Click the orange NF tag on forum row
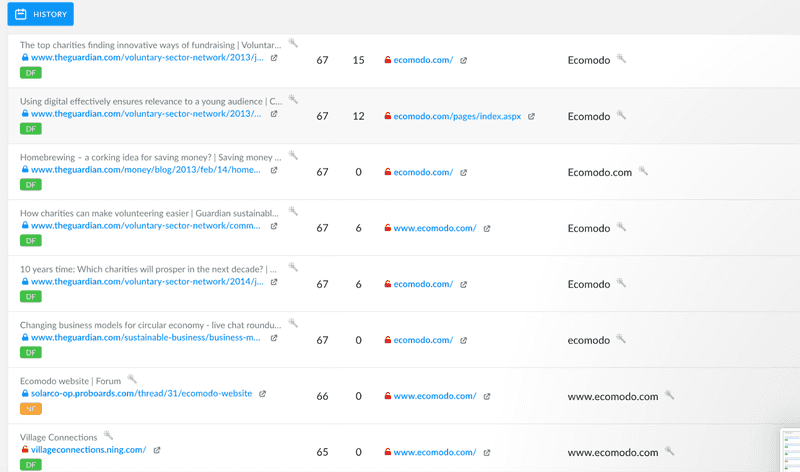 tap(31, 409)
